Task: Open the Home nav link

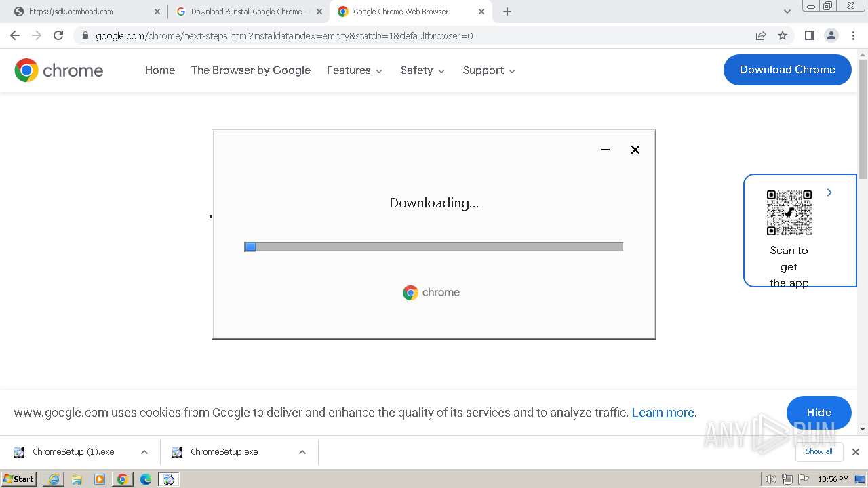Action: [x=160, y=70]
